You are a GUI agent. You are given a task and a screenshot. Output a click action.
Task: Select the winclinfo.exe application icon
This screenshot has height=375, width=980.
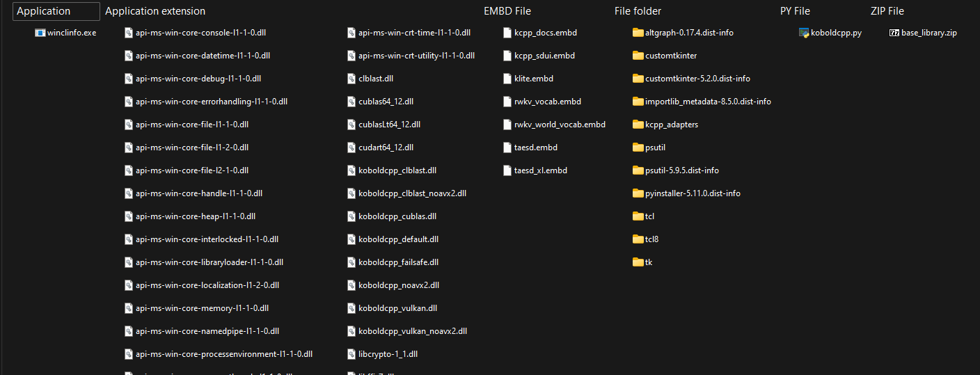tap(40, 33)
